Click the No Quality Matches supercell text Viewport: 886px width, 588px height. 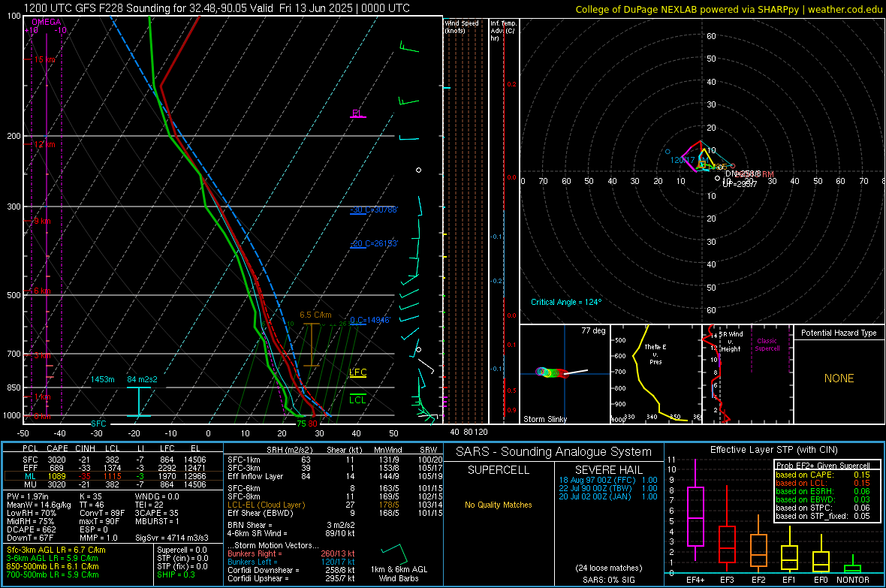[x=499, y=505]
